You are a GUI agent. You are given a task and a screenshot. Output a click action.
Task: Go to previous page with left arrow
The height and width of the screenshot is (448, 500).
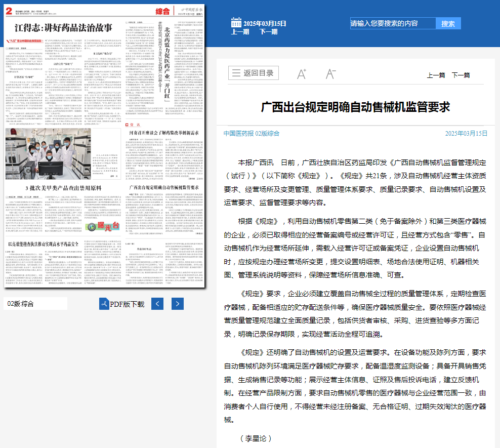(157, 304)
